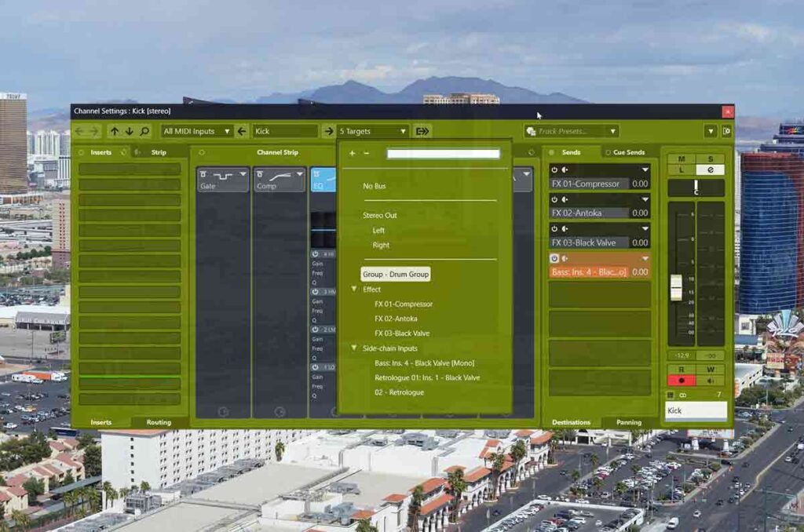Open the All MIDI Inputs dropdown
The width and height of the screenshot is (804, 532).
196,131
